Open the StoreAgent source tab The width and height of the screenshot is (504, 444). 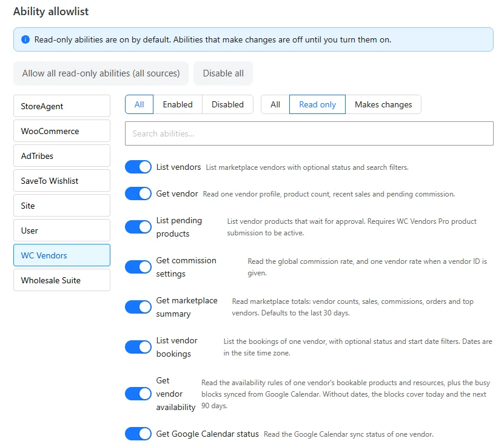pos(62,106)
